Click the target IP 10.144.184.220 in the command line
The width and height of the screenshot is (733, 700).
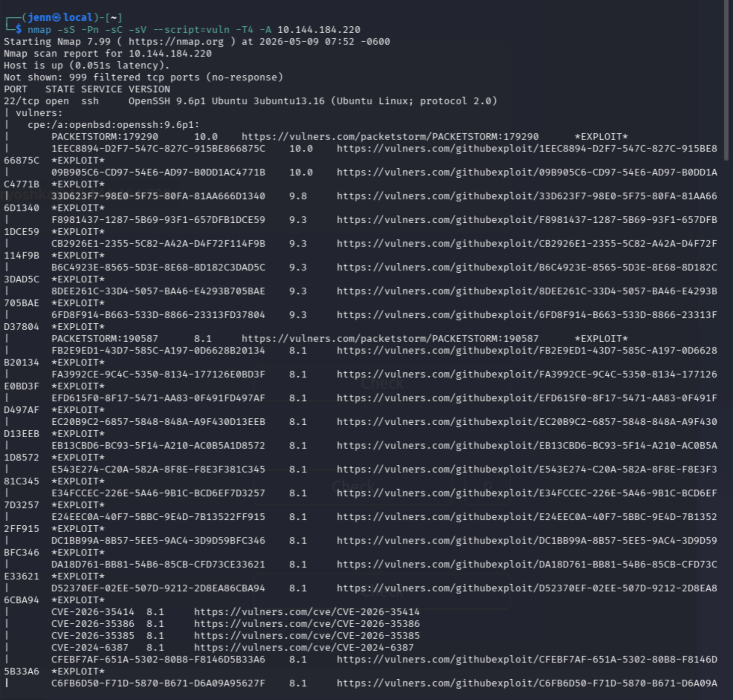319,30
